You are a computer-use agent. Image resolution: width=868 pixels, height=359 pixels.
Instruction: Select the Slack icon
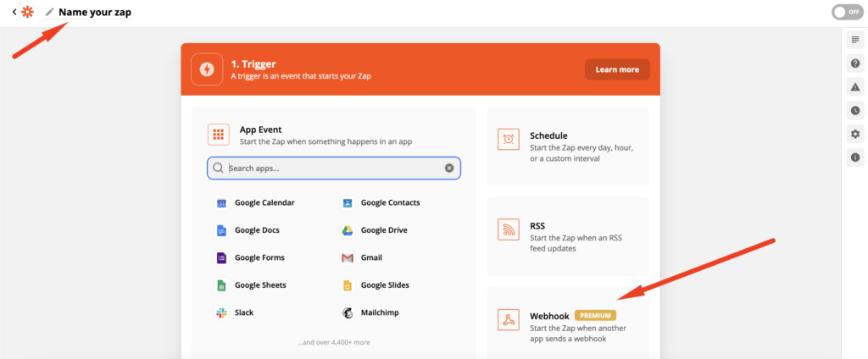click(x=221, y=312)
